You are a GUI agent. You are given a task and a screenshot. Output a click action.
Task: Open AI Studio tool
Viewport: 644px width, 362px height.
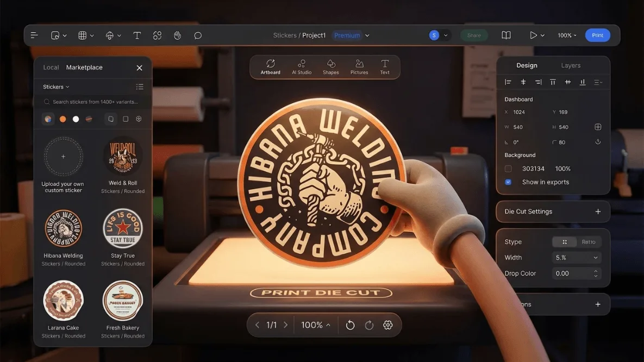tap(302, 67)
